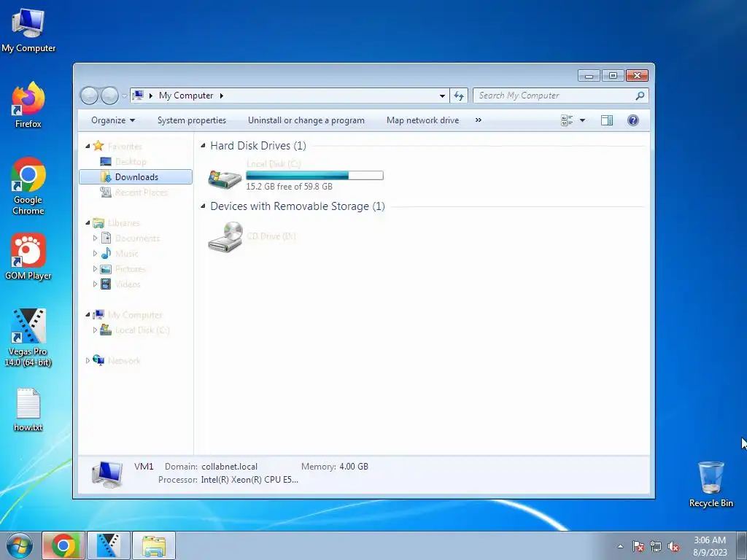Click Uninstall or change a program

(306, 120)
